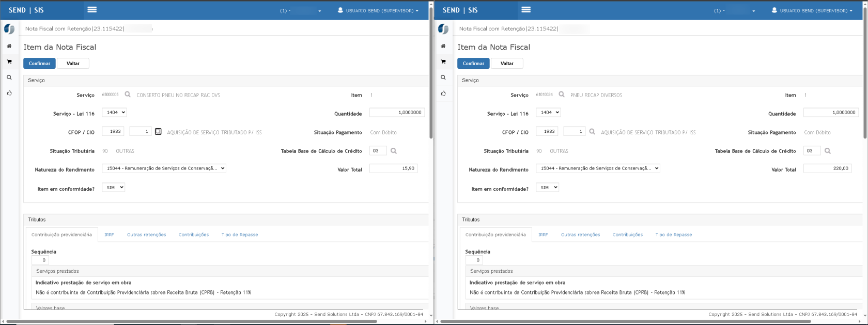
Task: Click Quantidade field in left window
Action: click(397, 112)
